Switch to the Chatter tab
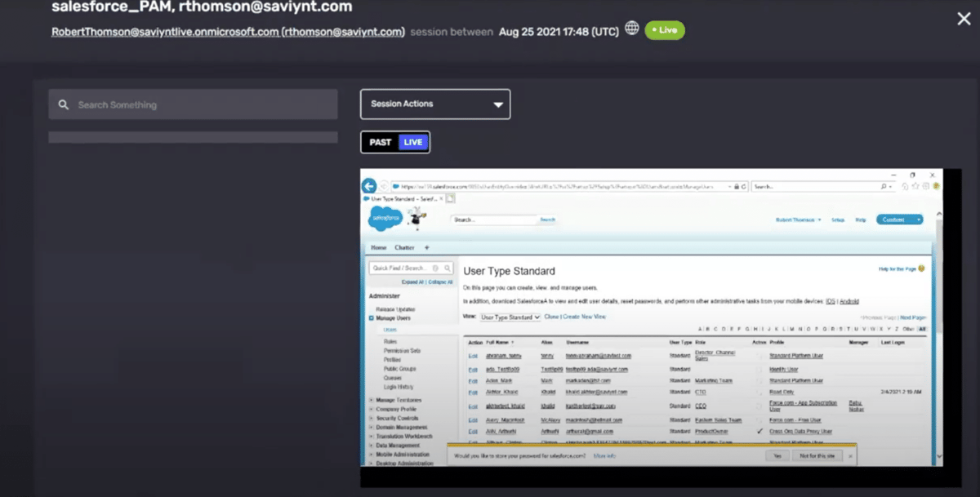 point(405,247)
